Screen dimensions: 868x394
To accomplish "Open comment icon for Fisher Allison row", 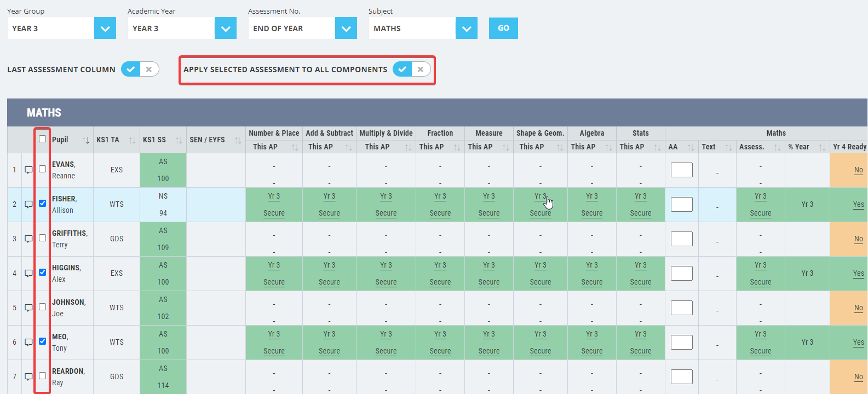I will 28,204.
